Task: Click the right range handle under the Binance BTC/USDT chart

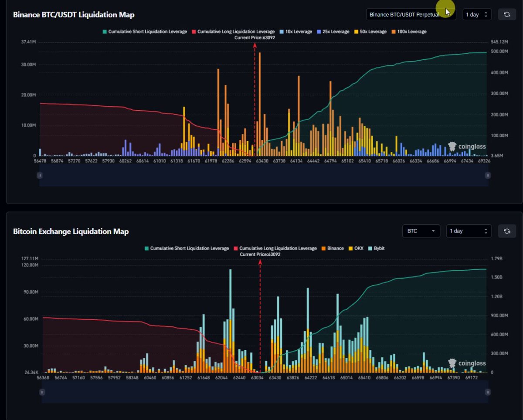Action: pos(488,176)
